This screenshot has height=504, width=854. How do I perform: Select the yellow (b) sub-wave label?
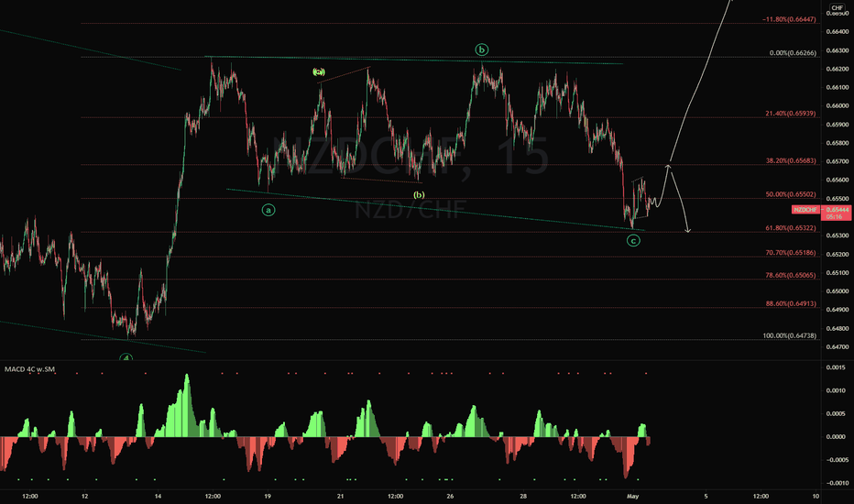(418, 195)
